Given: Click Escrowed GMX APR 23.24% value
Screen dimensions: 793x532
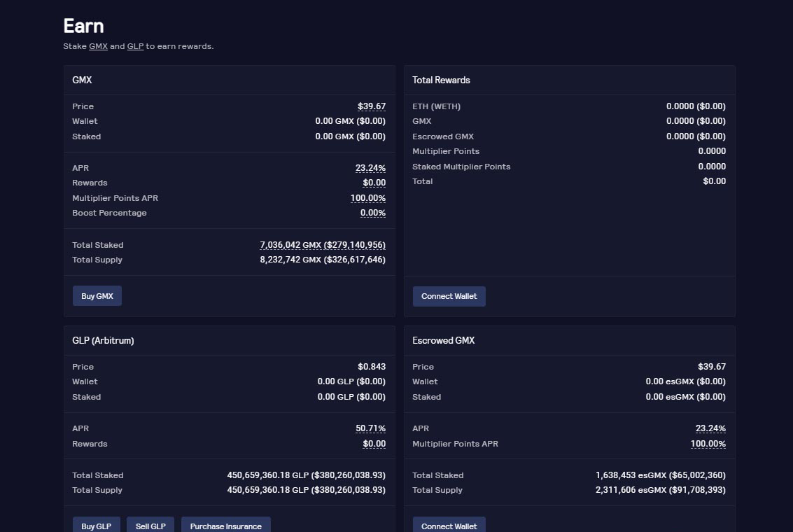Looking at the screenshot, I should click(x=710, y=428).
